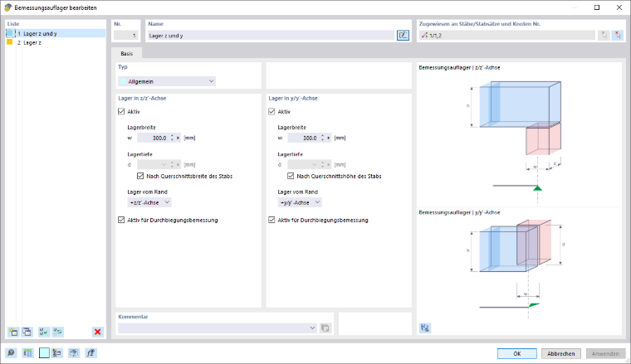Click the comment library icon beside Kommentar
The height and width of the screenshot is (364, 631).
[x=325, y=328]
